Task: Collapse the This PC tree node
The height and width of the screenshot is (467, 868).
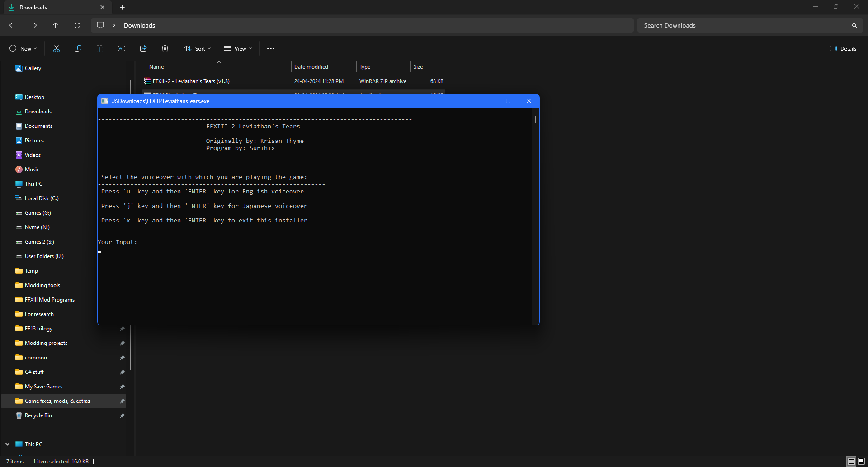Action: [x=8, y=444]
